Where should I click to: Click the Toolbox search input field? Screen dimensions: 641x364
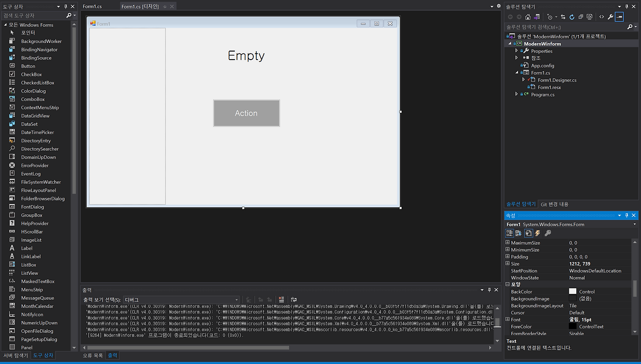click(x=30, y=15)
